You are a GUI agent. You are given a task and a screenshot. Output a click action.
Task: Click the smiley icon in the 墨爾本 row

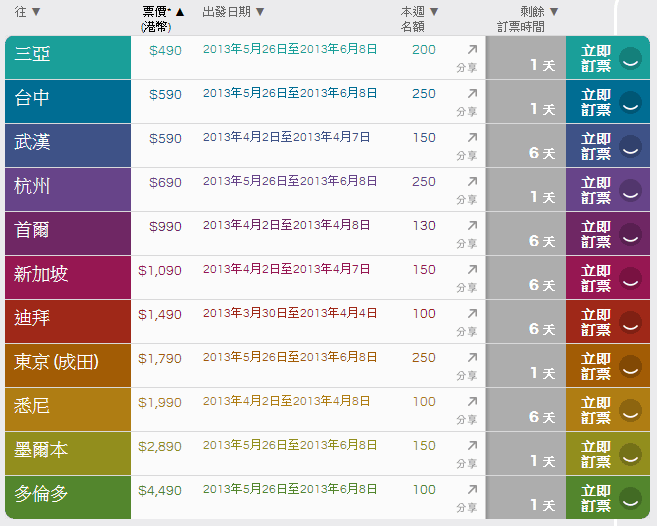630,454
